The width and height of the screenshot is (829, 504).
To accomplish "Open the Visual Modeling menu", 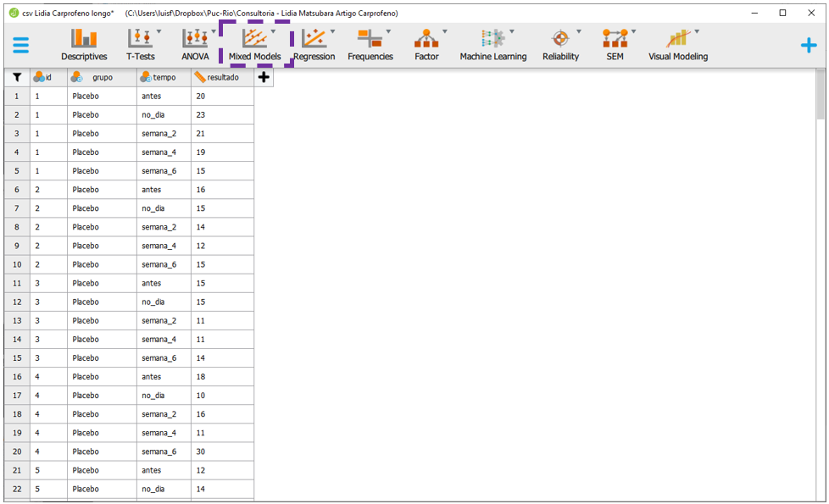I will [x=677, y=46].
